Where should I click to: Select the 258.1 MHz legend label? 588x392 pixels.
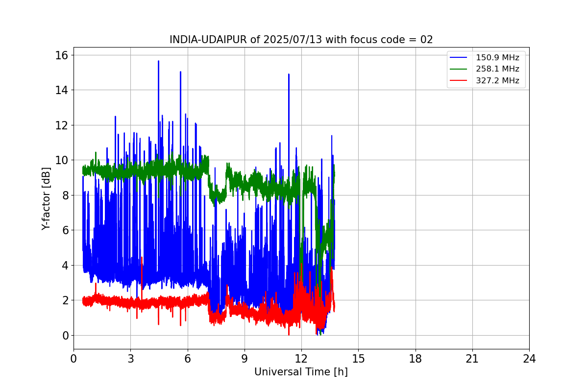[x=497, y=69]
